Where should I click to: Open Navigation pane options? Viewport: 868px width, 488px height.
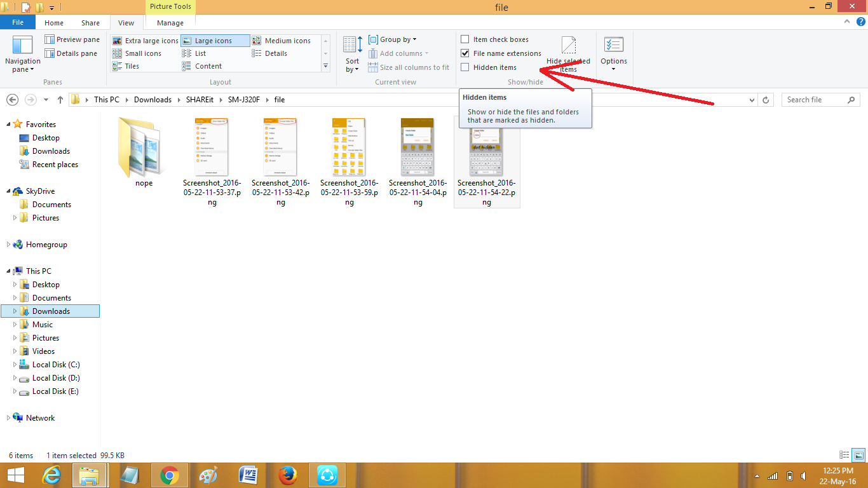click(23, 53)
